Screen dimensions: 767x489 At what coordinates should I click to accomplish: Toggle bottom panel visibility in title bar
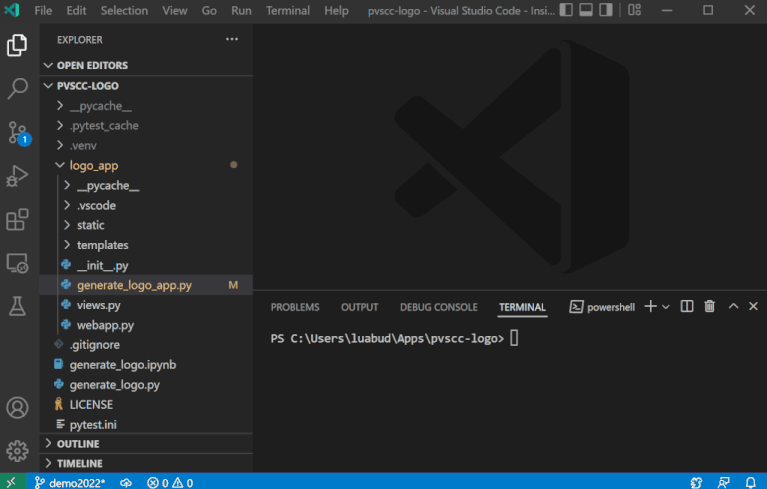pos(586,10)
